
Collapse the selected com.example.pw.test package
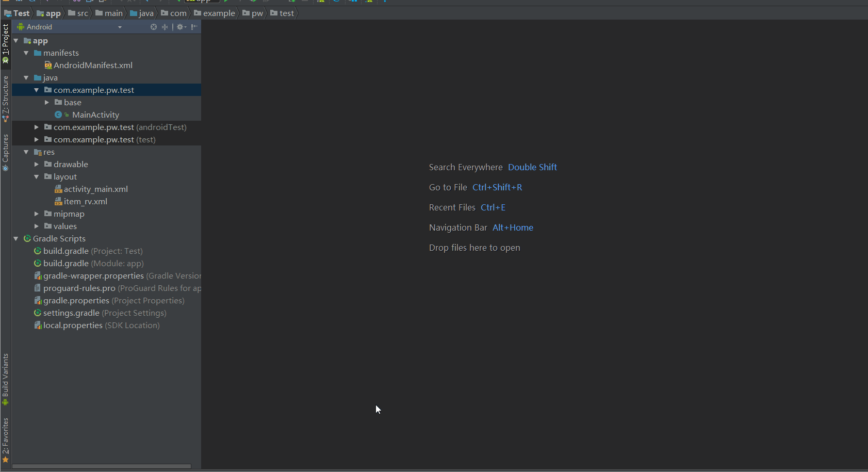[x=37, y=90]
